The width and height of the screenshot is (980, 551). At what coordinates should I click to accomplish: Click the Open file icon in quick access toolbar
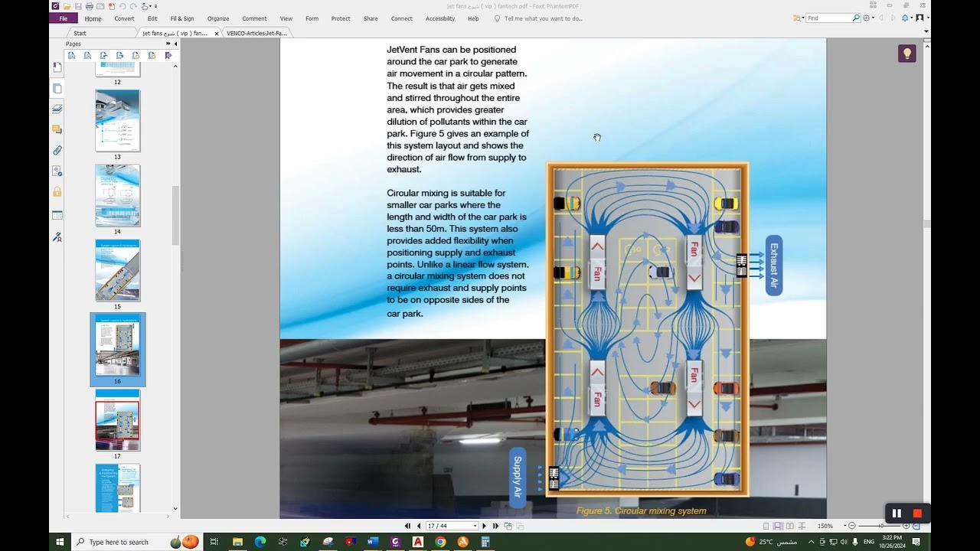pyautogui.click(x=67, y=6)
